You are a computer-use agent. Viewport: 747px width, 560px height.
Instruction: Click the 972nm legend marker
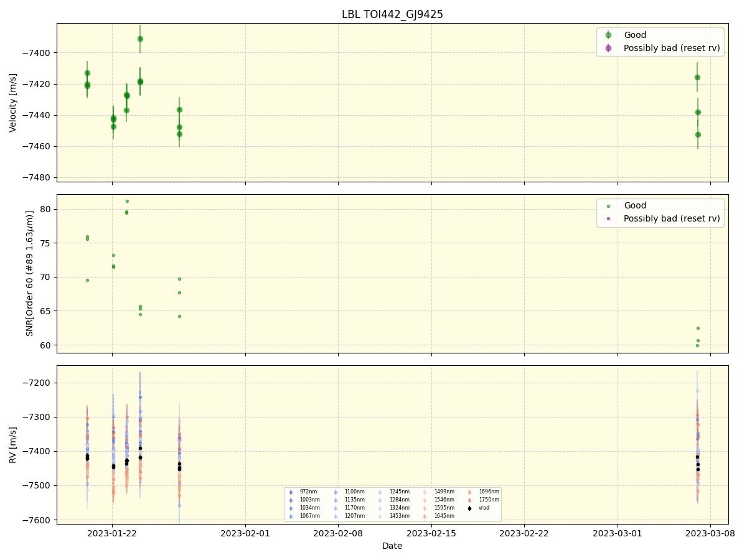click(291, 492)
